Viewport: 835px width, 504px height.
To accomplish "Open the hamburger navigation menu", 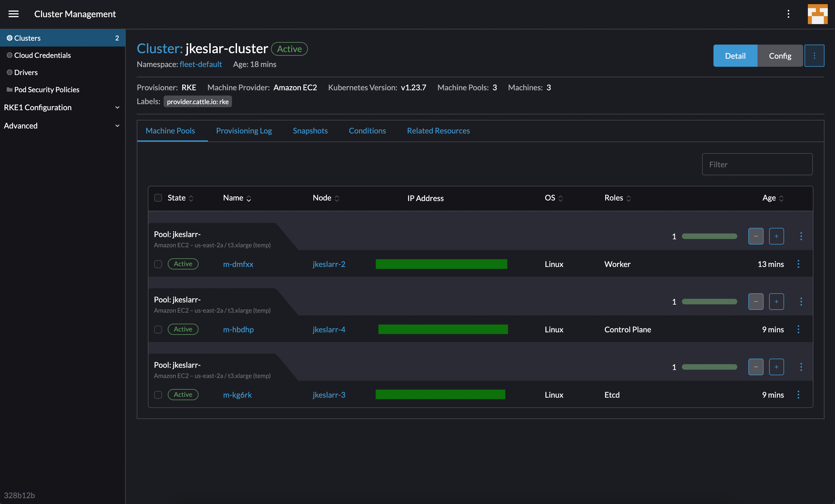I will [x=14, y=14].
